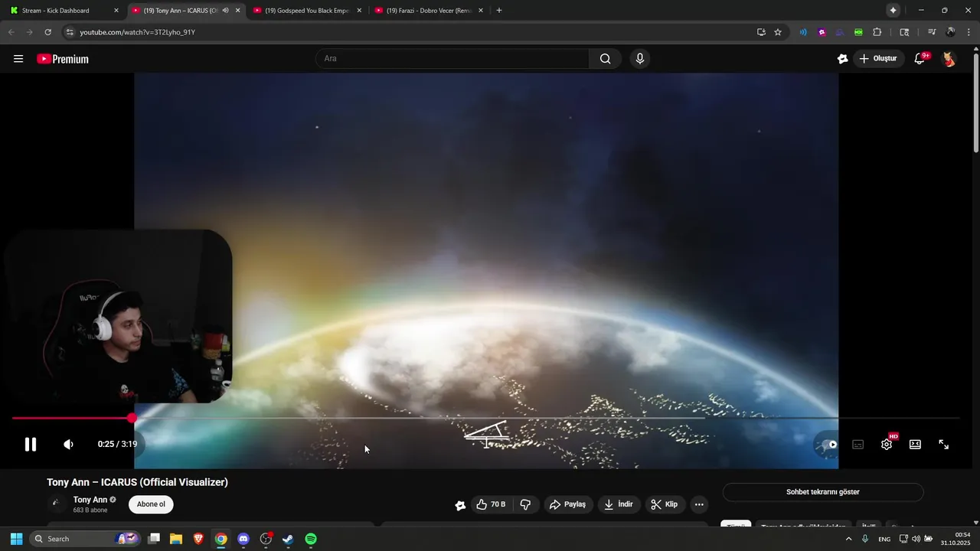The height and width of the screenshot is (551, 980).
Task: Dislike the video with the thumbs-down
Action: 525,504
